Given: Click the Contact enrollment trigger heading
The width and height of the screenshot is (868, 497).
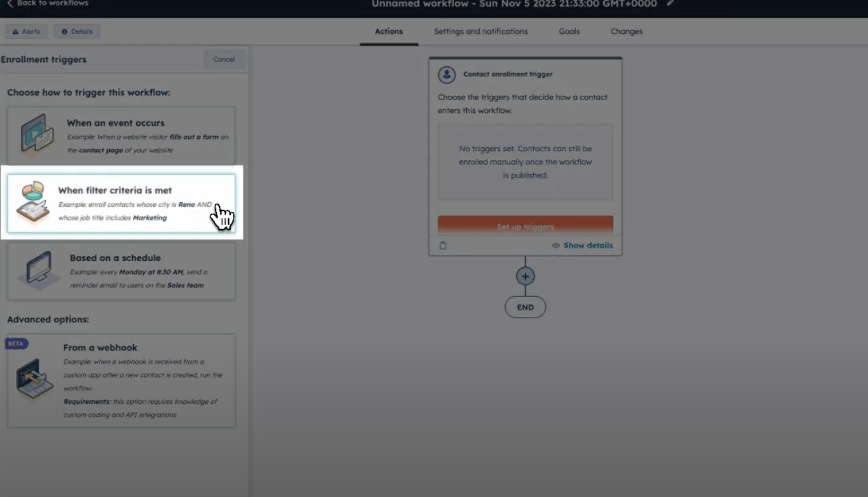Looking at the screenshot, I should [508, 74].
